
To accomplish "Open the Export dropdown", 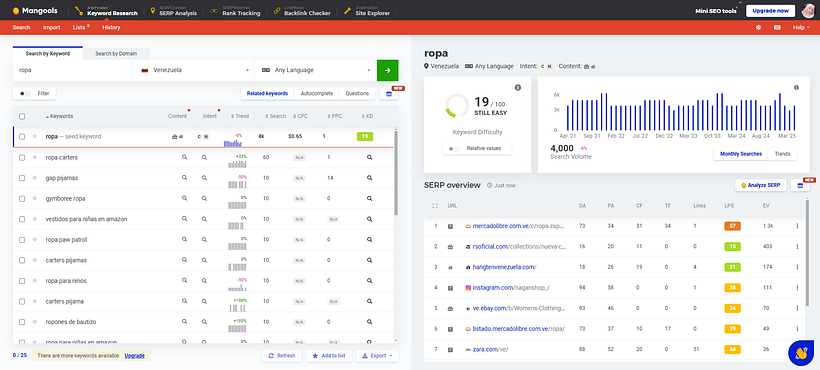I will coord(377,355).
